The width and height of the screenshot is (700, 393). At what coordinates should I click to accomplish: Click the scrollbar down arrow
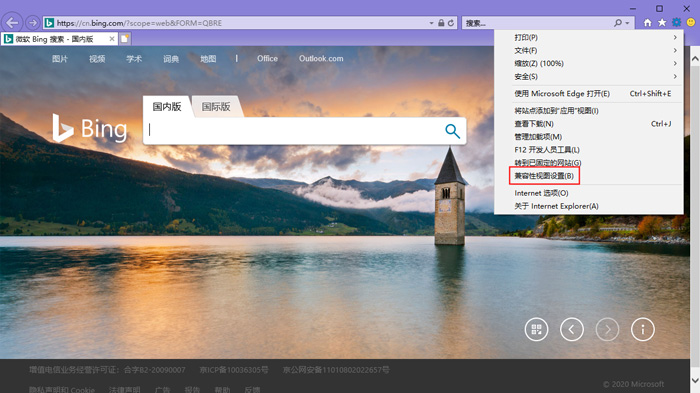(x=695, y=380)
